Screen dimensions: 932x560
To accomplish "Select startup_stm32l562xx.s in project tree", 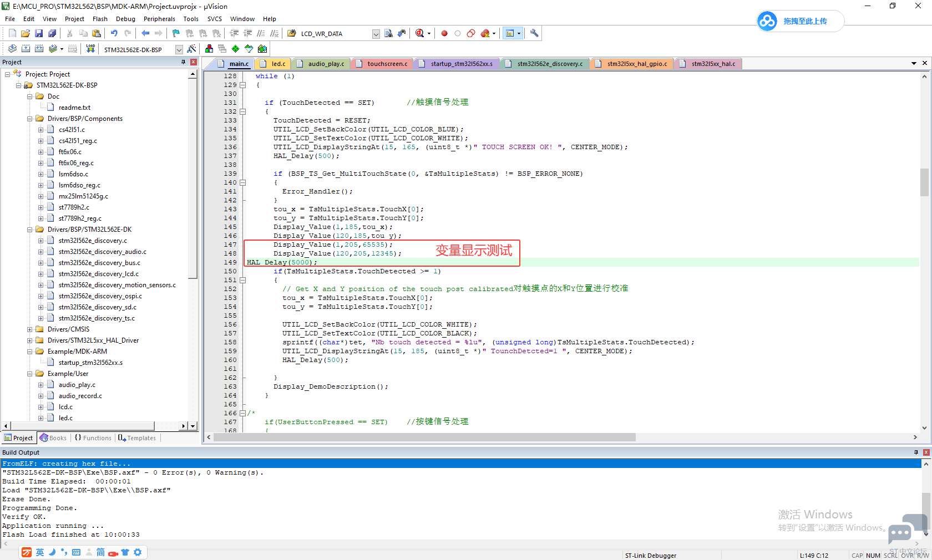I will pyautogui.click(x=91, y=363).
